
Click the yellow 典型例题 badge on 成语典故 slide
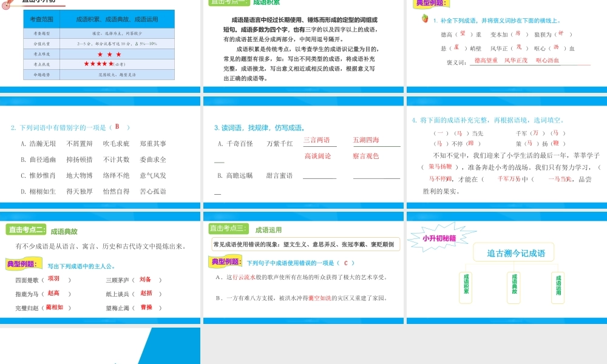click(24, 264)
